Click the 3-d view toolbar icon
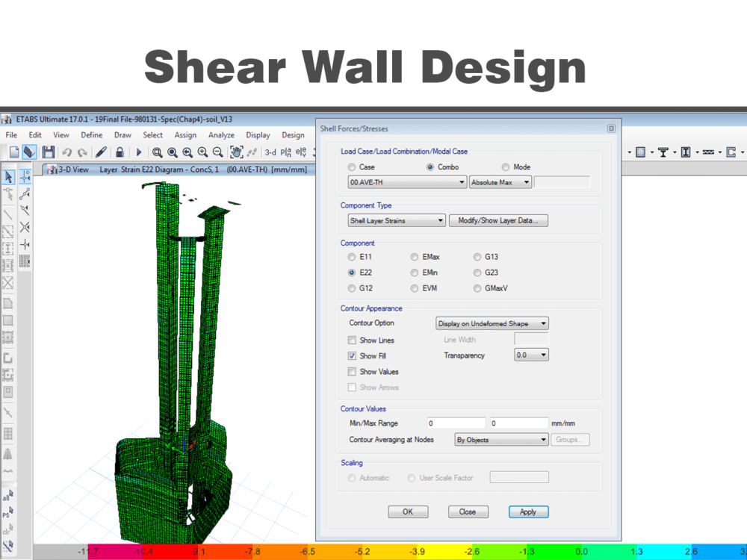The image size is (747, 560). (x=272, y=152)
